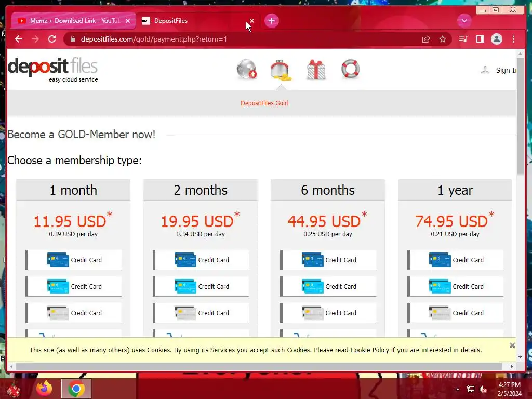Pay 1 month with gray Credit Card
The width and height of the screenshot is (532, 399).
coord(74,313)
